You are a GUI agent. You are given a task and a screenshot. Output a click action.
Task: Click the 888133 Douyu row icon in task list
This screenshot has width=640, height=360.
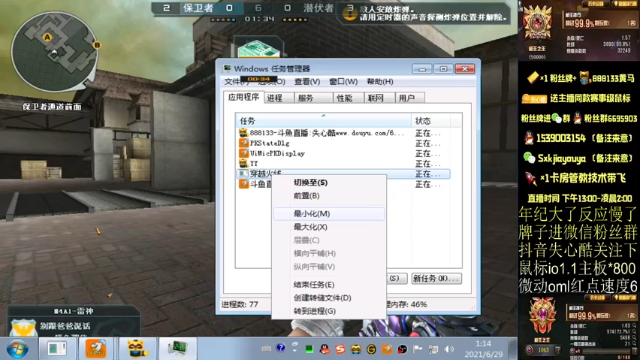click(x=244, y=133)
